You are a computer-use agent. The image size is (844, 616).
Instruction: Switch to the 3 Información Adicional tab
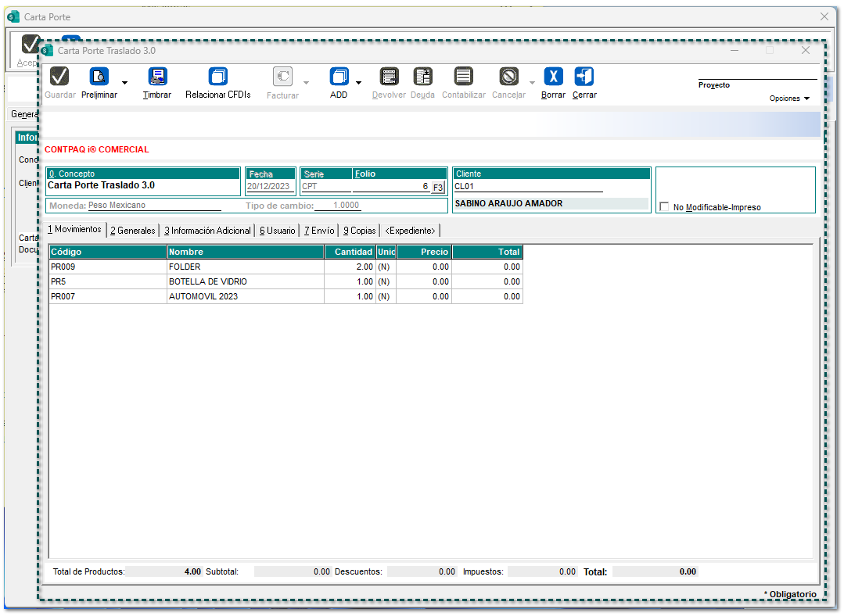click(x=207, y=231)
